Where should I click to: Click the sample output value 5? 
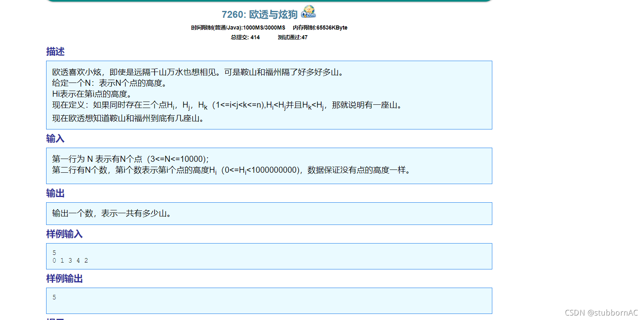tap(54, 297)
